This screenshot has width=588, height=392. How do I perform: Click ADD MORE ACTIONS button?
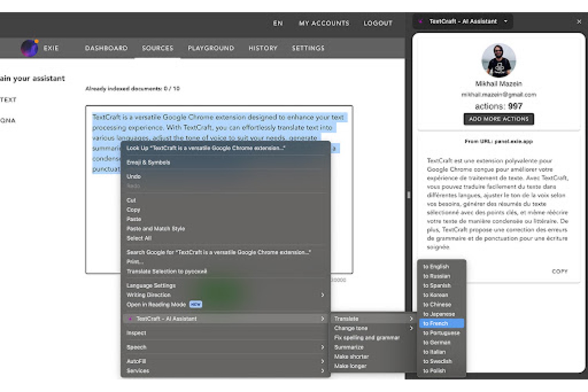tap(499, 119)
